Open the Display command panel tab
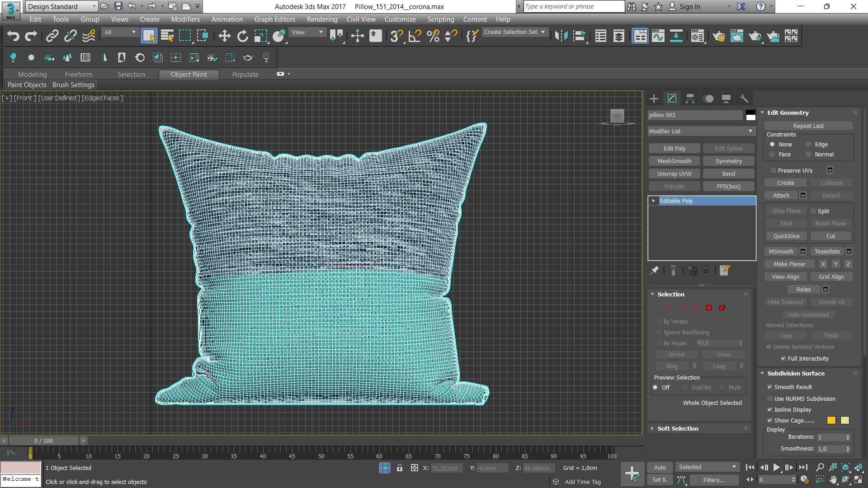The height and width of the screenshot is (488, 868). (x=726, y=99)
